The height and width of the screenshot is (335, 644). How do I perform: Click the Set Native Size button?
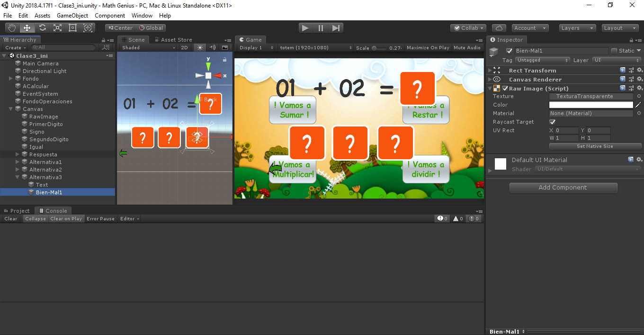595,146
